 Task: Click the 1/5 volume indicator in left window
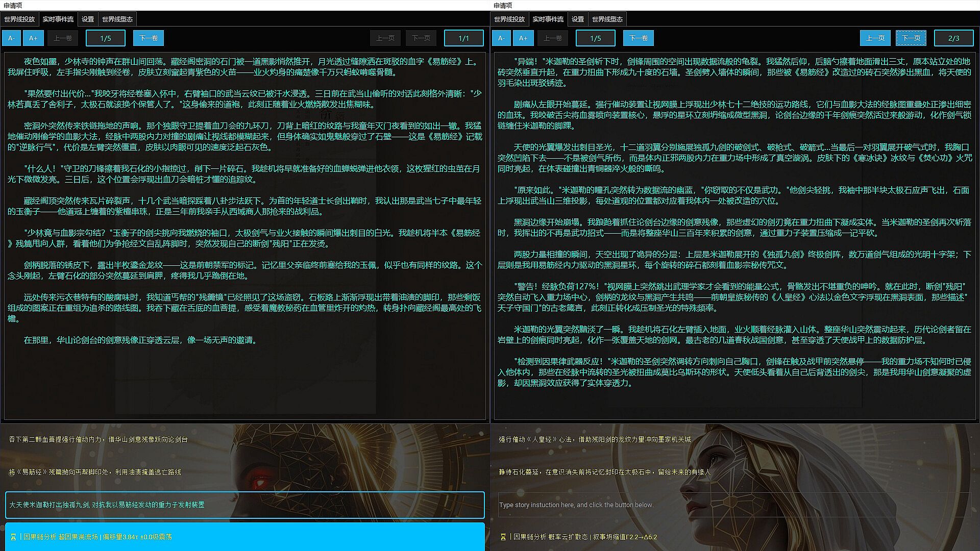coord(106,38)
